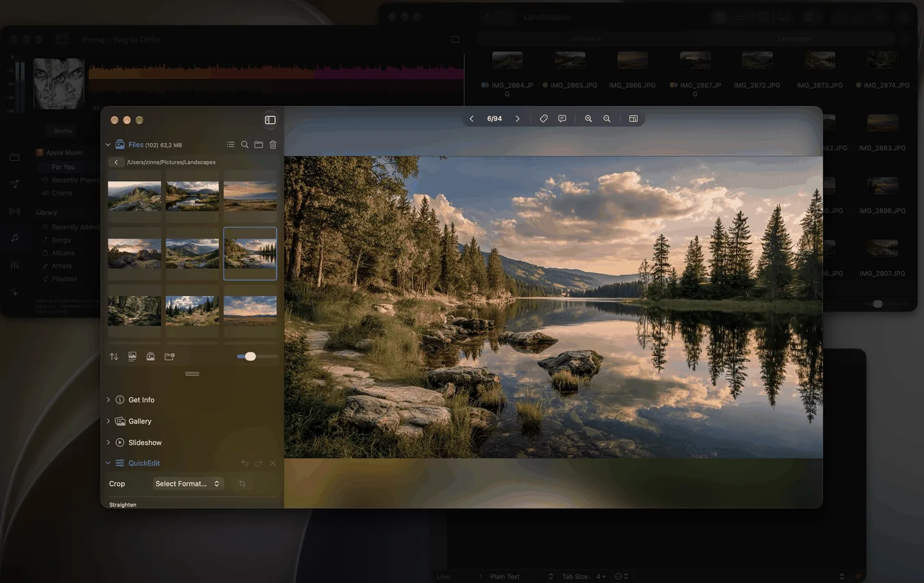
Task: Advance to the next image in viewer toolbar
Action: point(517,119)
